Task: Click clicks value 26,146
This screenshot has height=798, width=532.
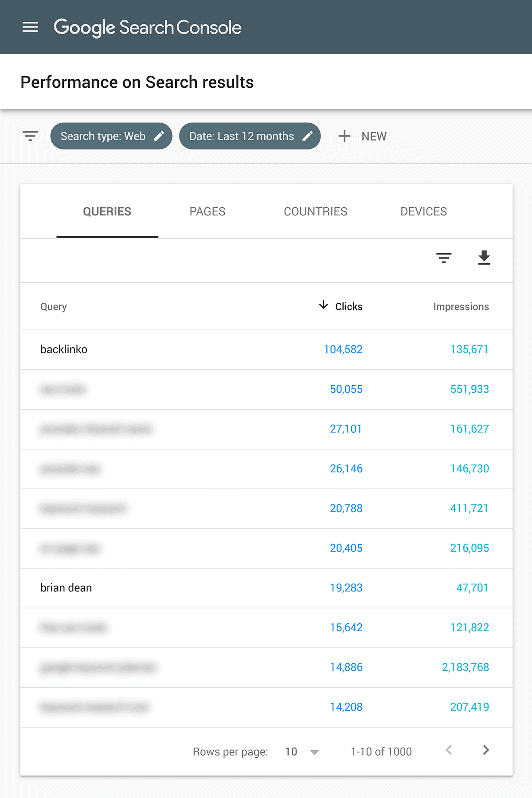Action: (346, 469)
